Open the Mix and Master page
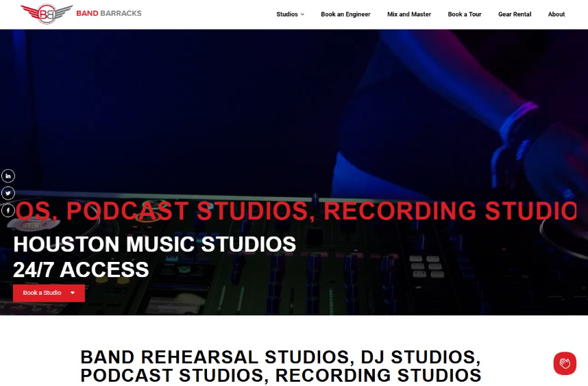This screenshot has height=386, width=588. [x=408, y=14]
